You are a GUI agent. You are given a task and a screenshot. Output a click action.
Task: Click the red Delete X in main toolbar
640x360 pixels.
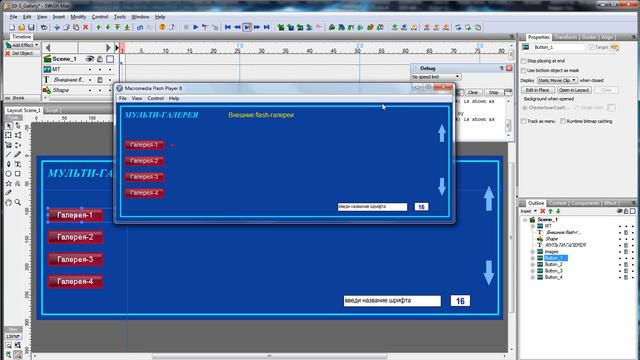point(86,27)
